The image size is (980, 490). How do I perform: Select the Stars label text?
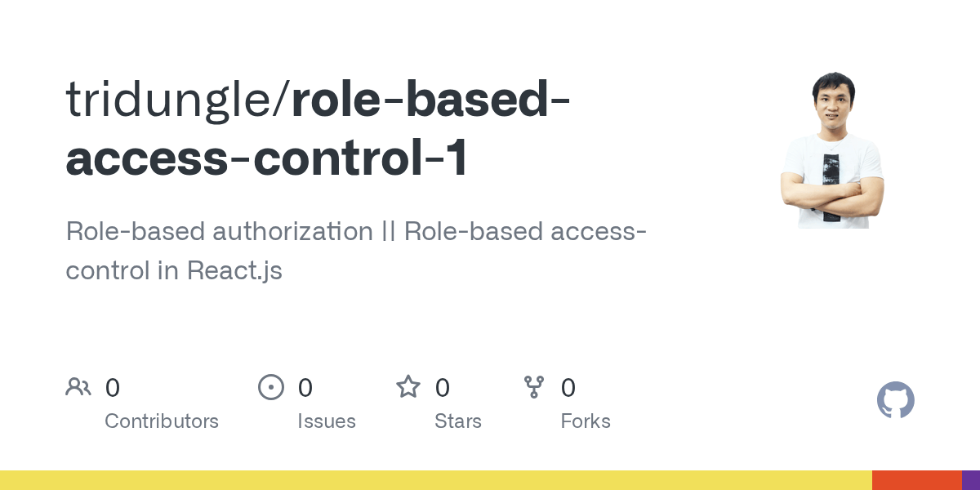point(458,421)
